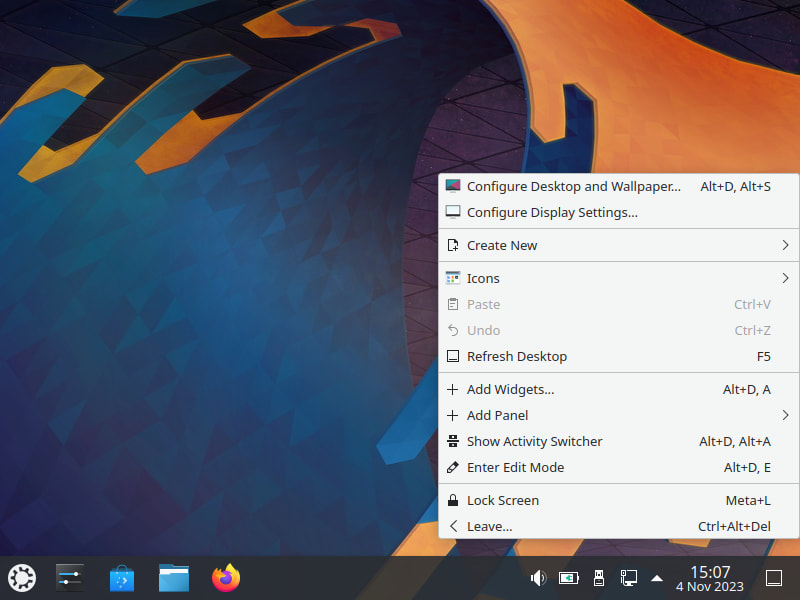Open the network connections tray icon
The height and width of the screenshot is (600, 800).
tap(628, 578)
